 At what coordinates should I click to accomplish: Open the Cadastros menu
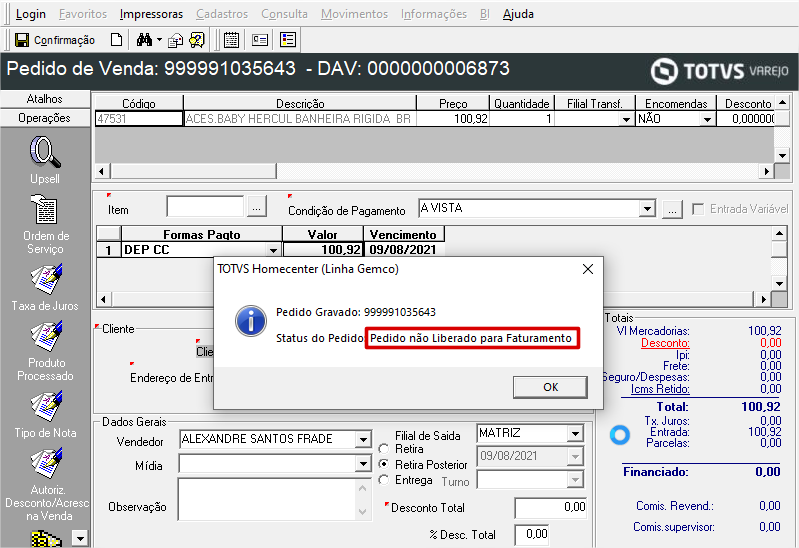(x=222, y=14)
